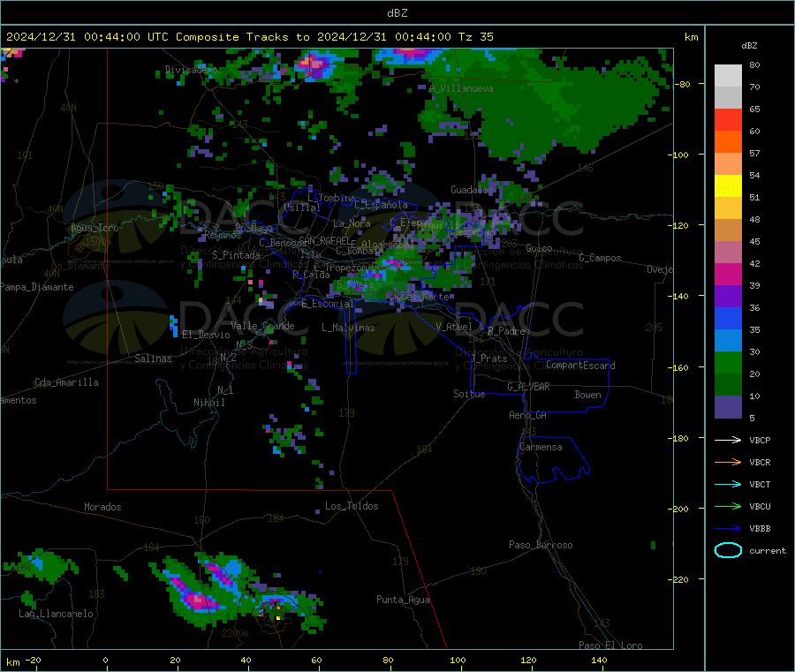Click the dBZ title at top
Image resolution: width=795 pixels, height=672 pixels.
click(x=397, y=13)
